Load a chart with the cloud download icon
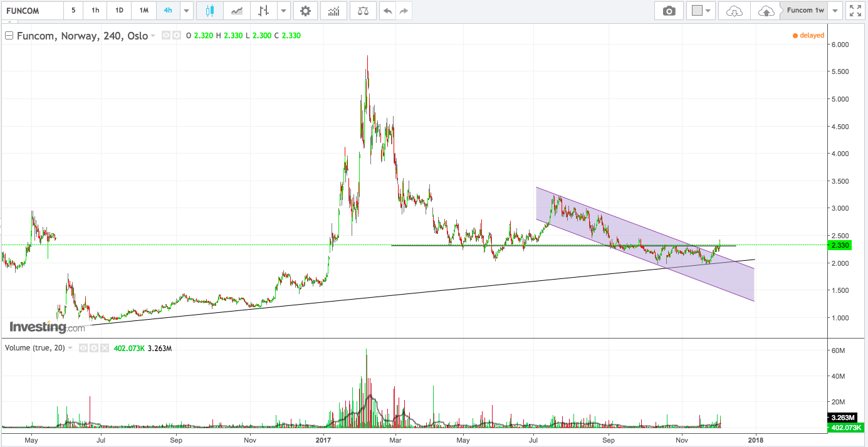Screen dimensions: 868x447 (734, 11)
